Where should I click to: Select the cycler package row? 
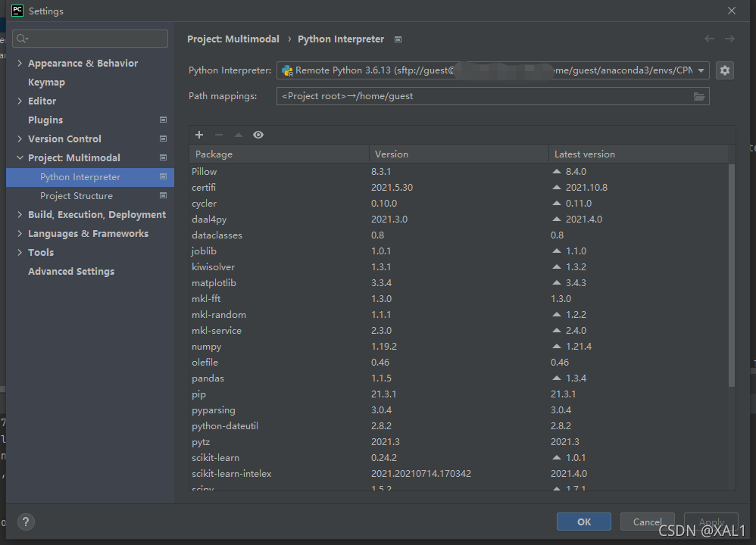tap(458, 204)
